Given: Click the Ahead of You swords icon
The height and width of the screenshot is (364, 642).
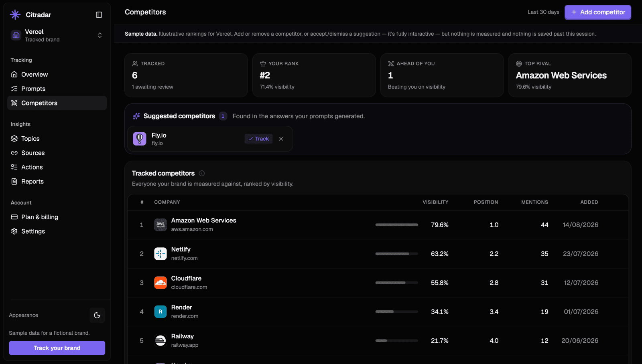Looking at the screenshot, I should tap(391, 64).
